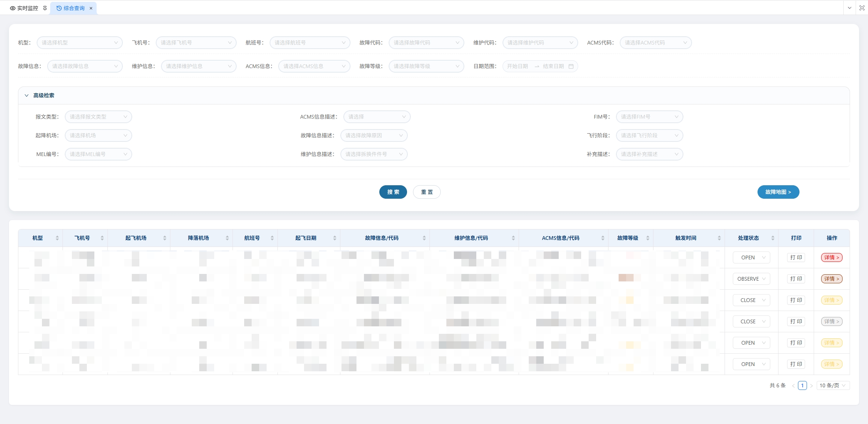Pin the 实时监控 tab with pin icon
The width and height of the screenshot is (868, 424).
coord(45,8)
